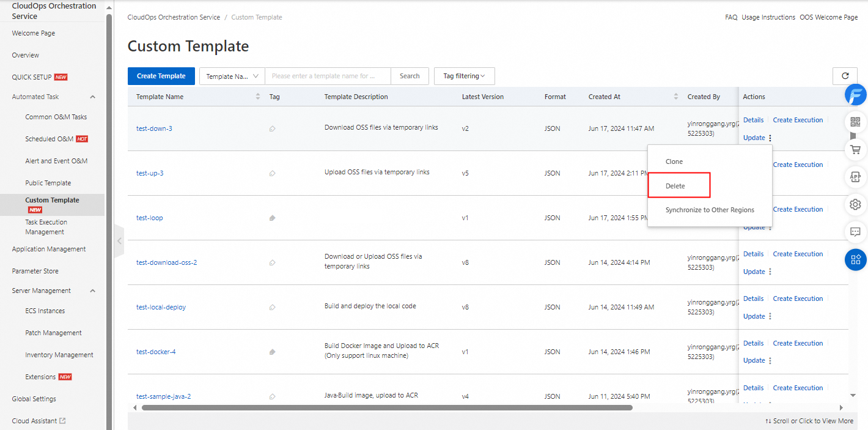This screenshot has height=430, width=868.
Task: Open the test-down-3 template link
Action: coord(154,128)
